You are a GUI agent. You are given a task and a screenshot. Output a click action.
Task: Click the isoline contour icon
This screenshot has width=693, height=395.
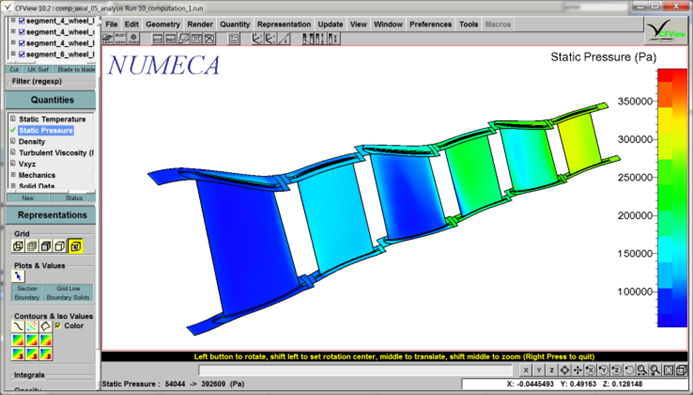tap(18, 326)
